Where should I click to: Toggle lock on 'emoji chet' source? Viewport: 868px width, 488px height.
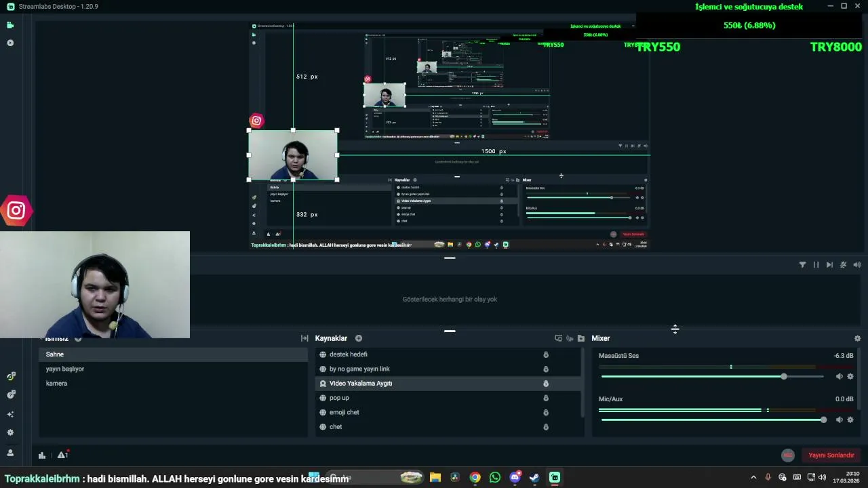click(x=546, y=412)
